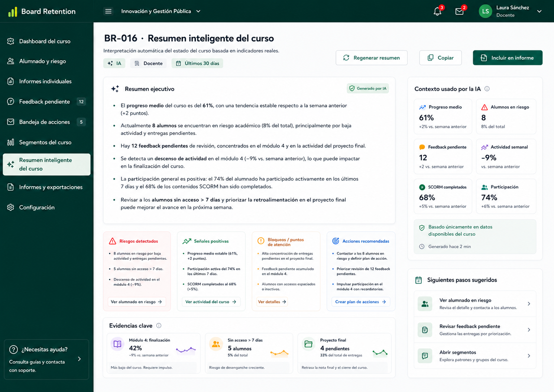Open the mail envelope icon

459,12
